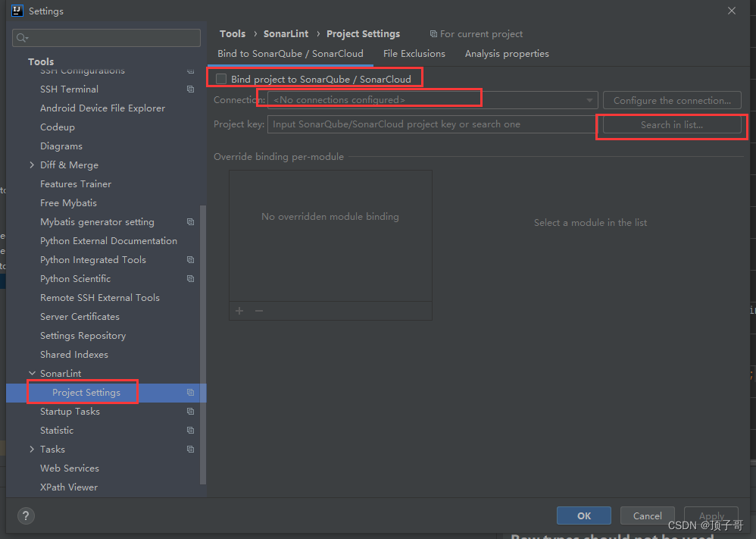
Task: Open the File Exclusions tab
Action: [x=414, y=54]
